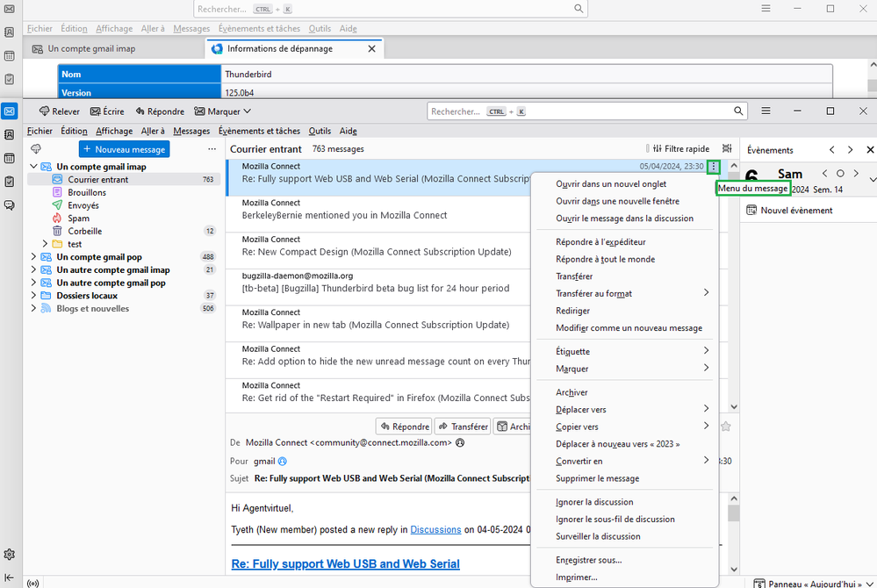Screen dimensions: 877x588
Task: Open the Marquer dropdown in toolbar
Action: tap(223, 111)
